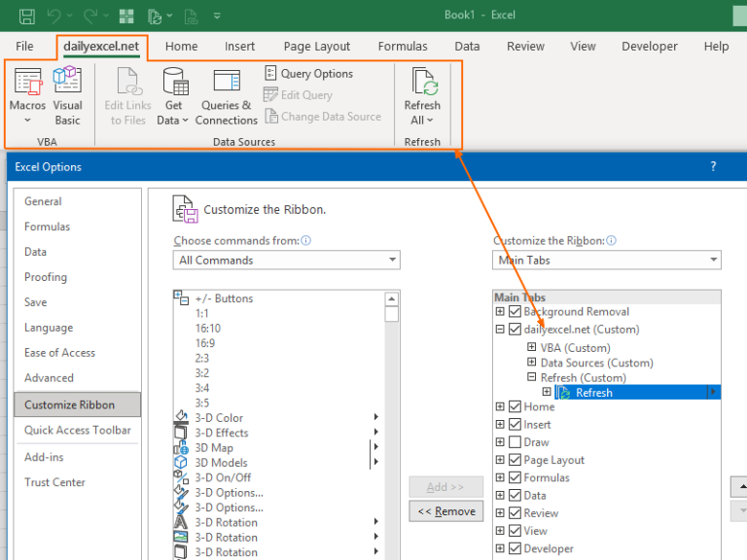Click the Refresh All icon

[x=422, y=95]
